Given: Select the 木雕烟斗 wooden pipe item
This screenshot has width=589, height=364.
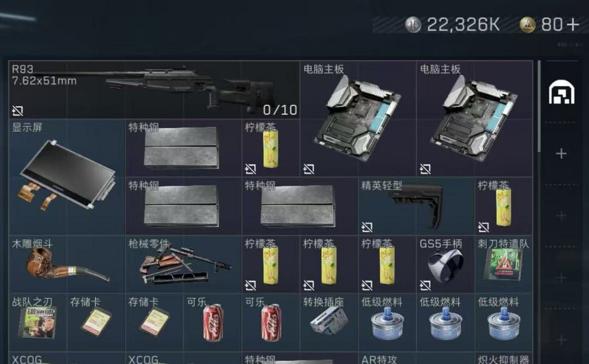Looking at the screenshot, I should [67, 264].
